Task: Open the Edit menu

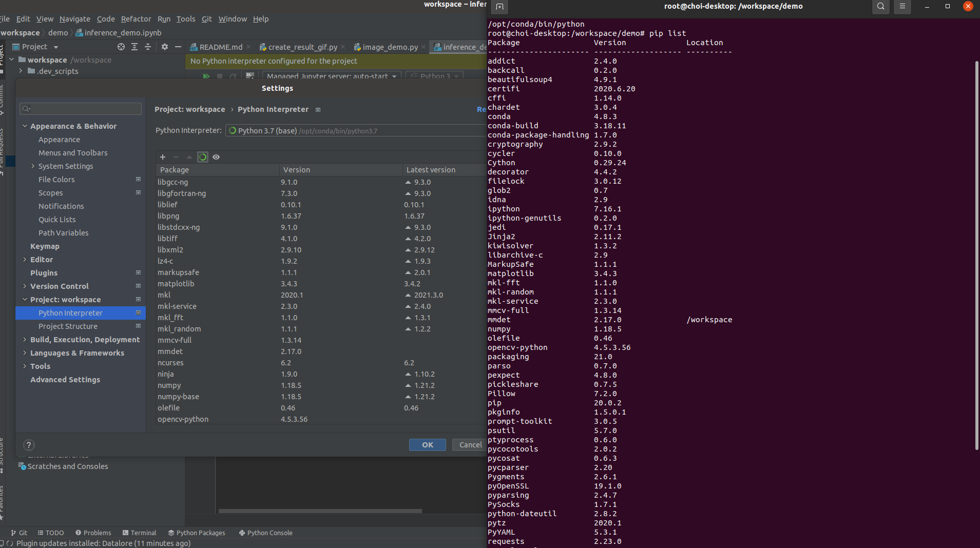Action: (23, 19)
